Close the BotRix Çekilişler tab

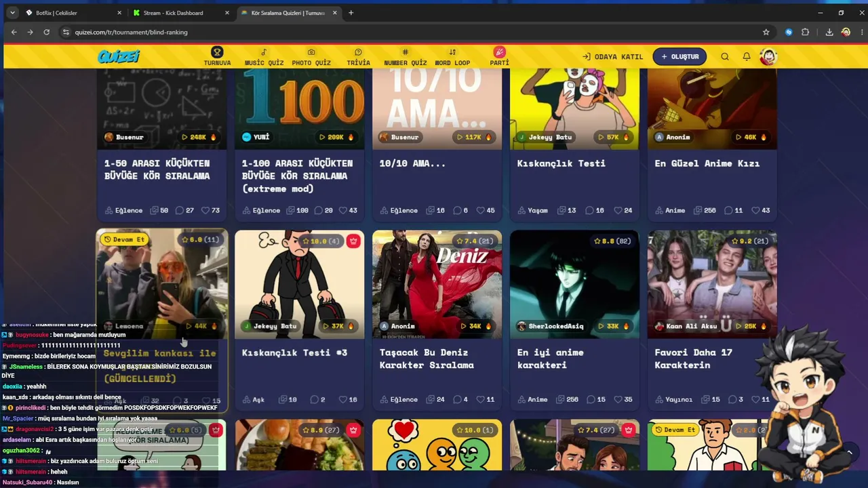(x=119, y=13)
